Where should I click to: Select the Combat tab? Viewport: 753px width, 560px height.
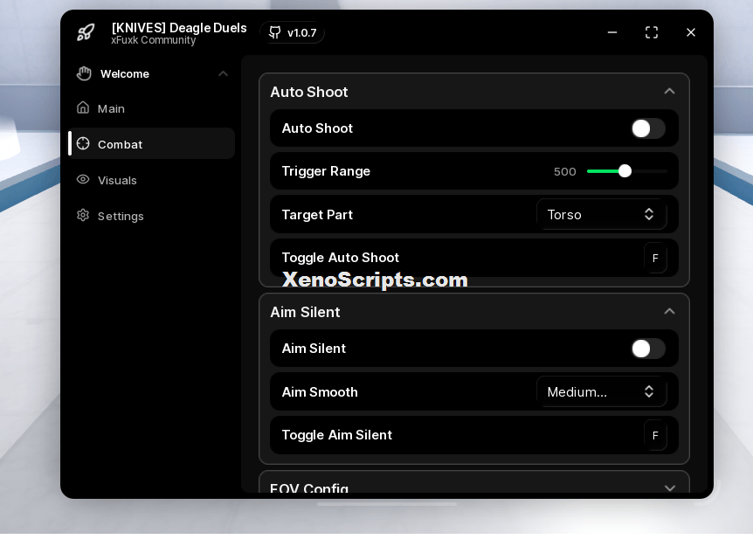tap(152, 144)
